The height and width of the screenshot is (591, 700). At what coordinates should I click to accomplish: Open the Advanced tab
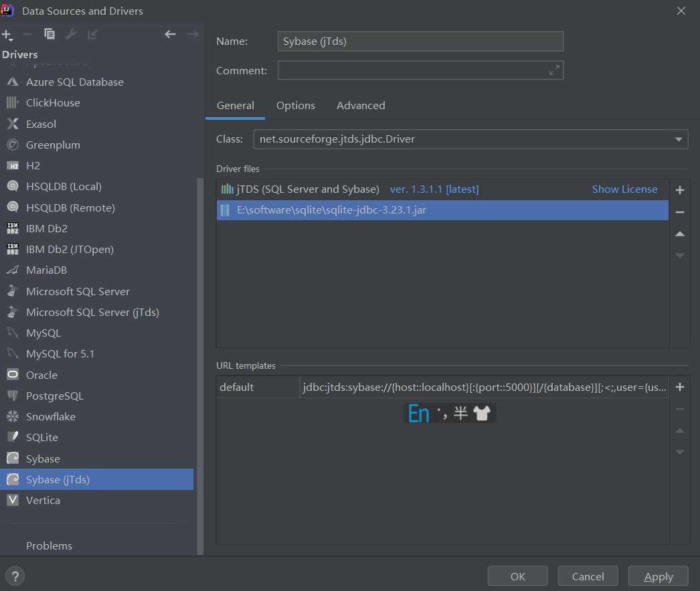click(361, 105)
